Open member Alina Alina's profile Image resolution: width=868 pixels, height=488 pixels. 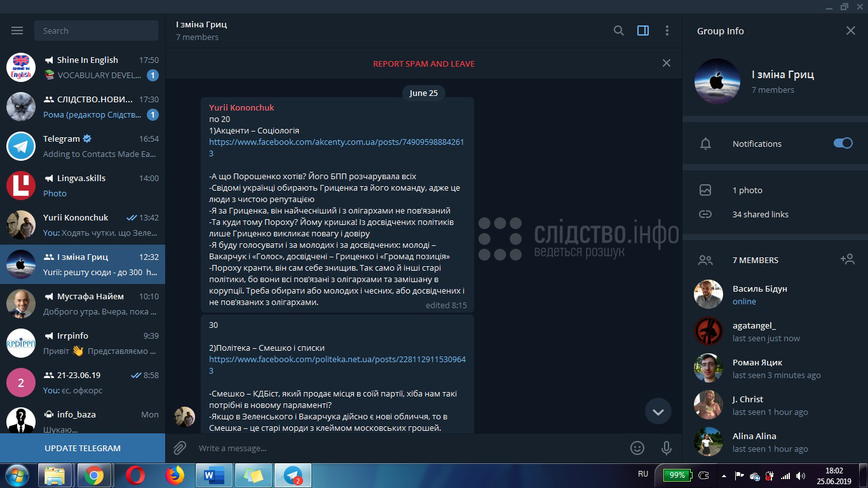[x=775, y=442]
